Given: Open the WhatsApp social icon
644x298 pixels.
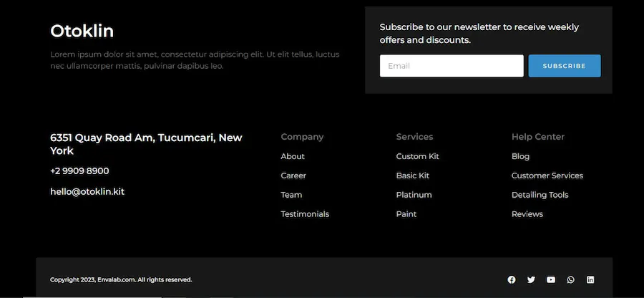Looking at the screenshot, I should 570,279.
